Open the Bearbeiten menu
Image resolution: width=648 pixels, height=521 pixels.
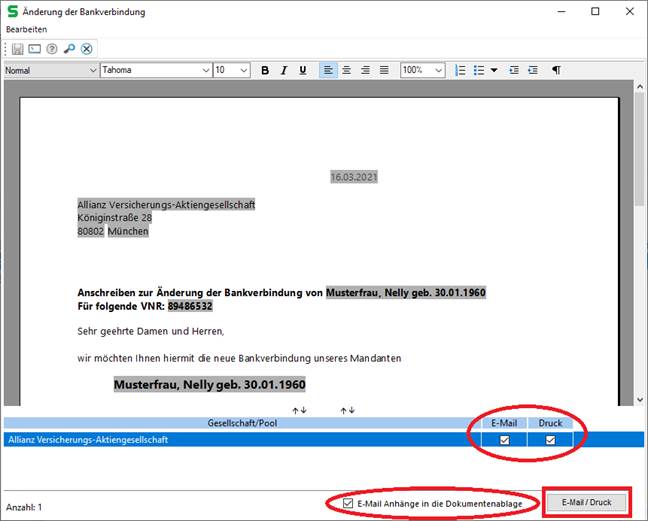(27, 30)
